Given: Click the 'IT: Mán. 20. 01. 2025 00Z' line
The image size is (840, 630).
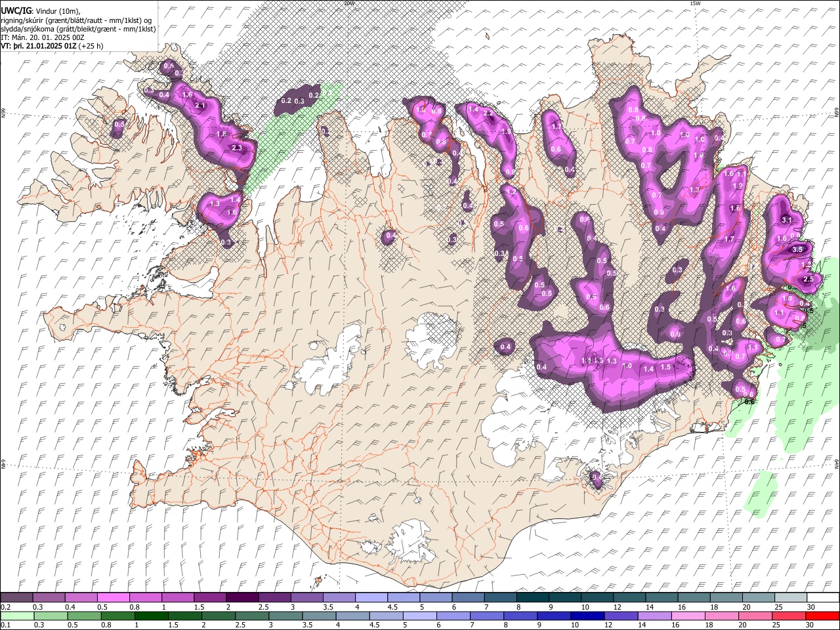Looking at the screenshot, I should coord(43,37).
